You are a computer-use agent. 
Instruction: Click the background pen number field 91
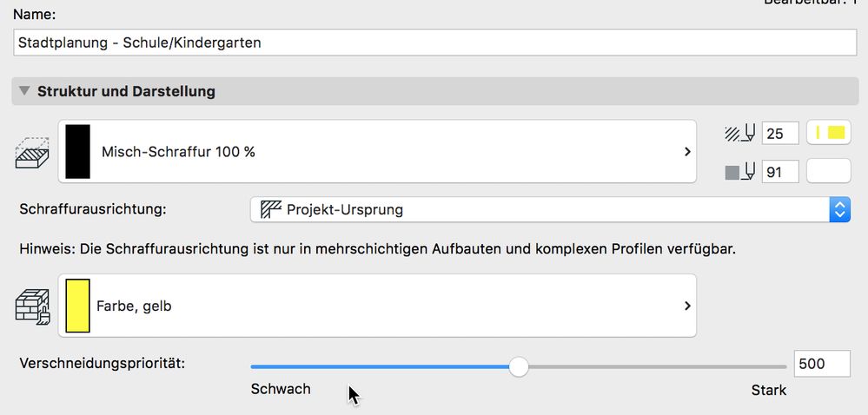[x=779, y=173]
